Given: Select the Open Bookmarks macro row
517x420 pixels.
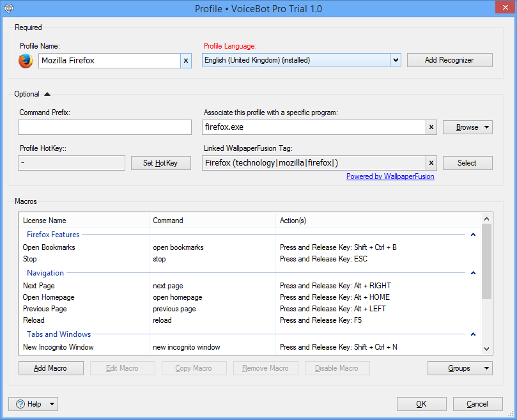Looking at the screenshot, I should tap(250, 247).
